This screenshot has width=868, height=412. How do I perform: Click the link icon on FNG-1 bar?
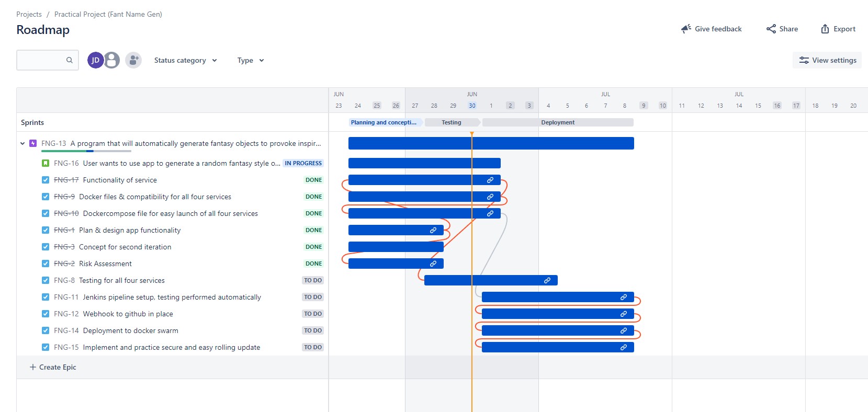pyautogui.click(x=433, y=230)
